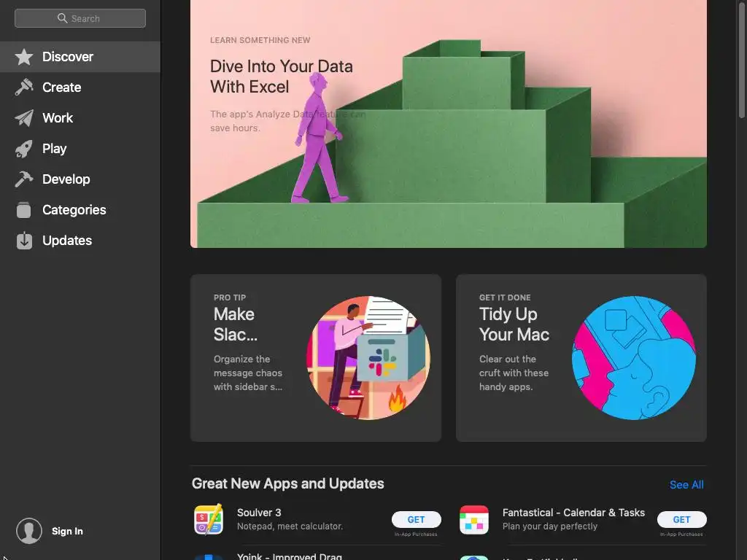Click the Create paintbrush icon
This screenshot has width=747, height=560.
pyautogui.click(x=24, y=87)
